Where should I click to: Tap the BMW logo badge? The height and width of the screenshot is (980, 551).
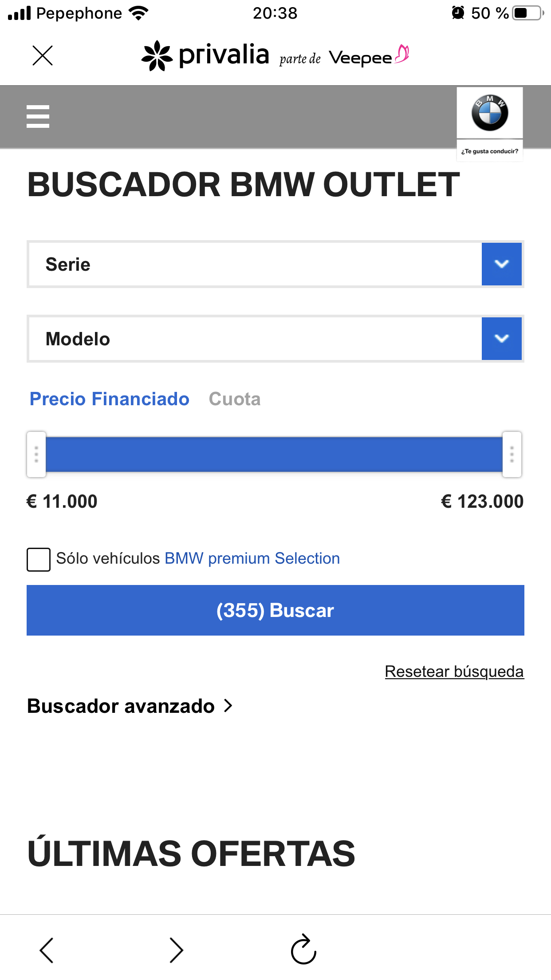[x=490, y=113]
